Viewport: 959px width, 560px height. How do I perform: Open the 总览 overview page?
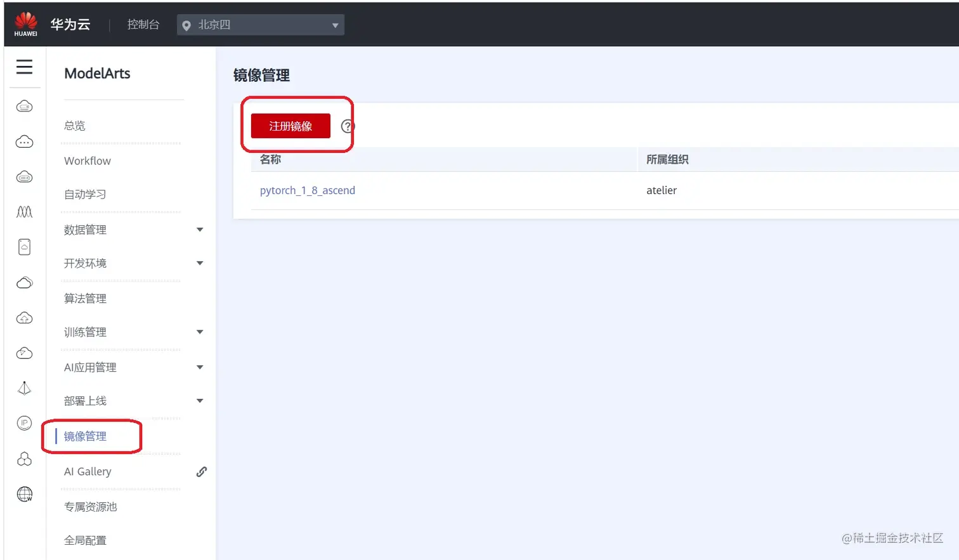(75, 126)
